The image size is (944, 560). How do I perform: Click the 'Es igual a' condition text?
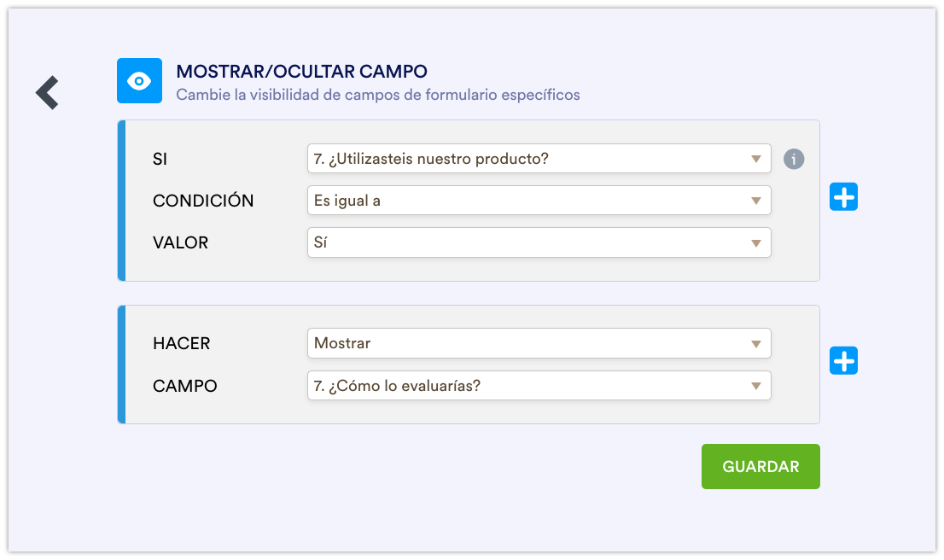pyautogui.click(x=347, y=201)
